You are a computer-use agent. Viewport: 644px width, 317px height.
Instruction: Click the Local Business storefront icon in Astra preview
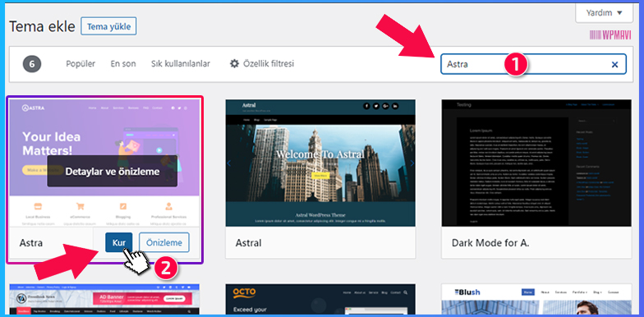pos(38,206)
